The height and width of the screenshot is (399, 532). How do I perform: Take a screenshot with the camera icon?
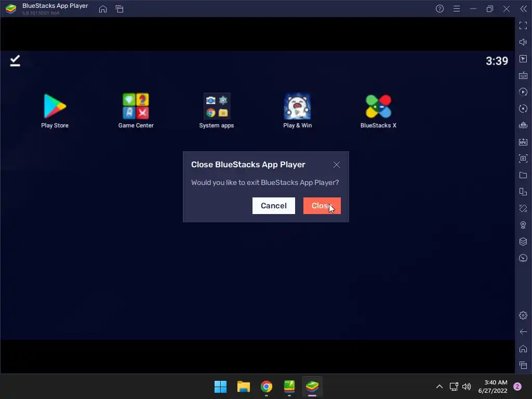pyautogui.click(x=523, y=158)
